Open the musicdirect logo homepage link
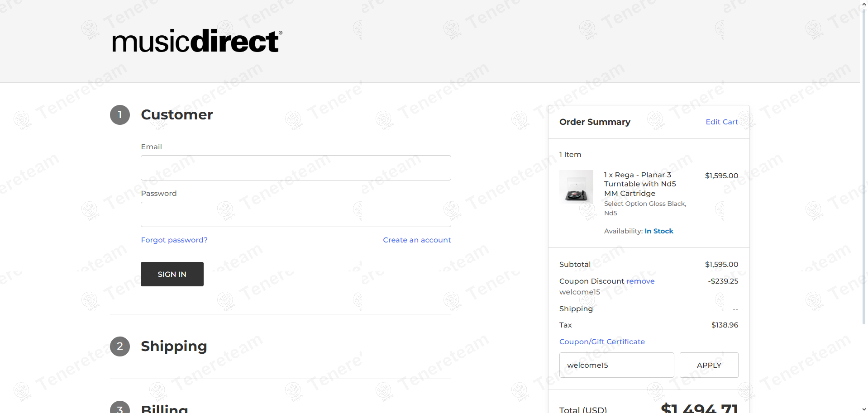The image size is (868, 413). pyautogui.click(x=197, y=41)
